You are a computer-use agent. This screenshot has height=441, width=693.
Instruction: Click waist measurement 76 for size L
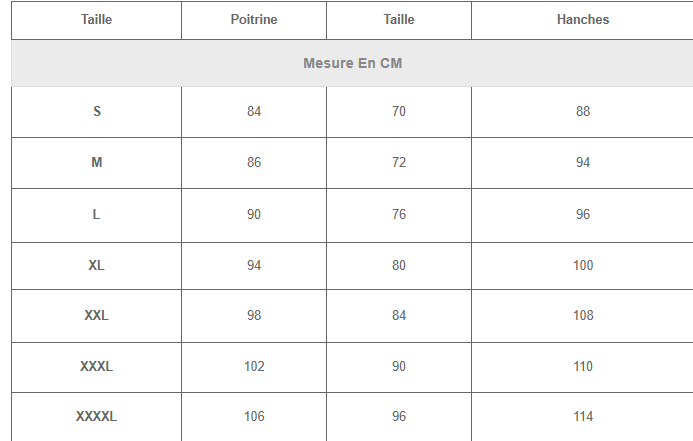pyautogui.click(x=399, y=215)
